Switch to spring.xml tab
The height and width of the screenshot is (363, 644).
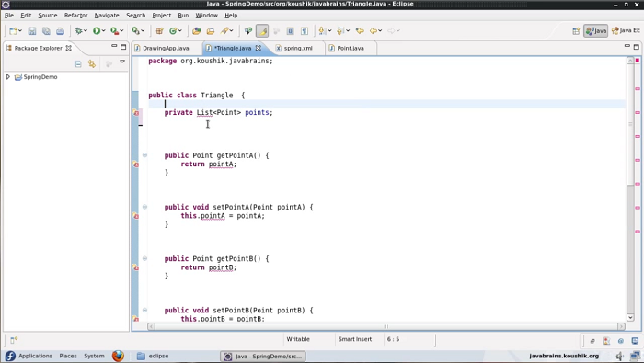pyautogui.click(x=298, y=48)
